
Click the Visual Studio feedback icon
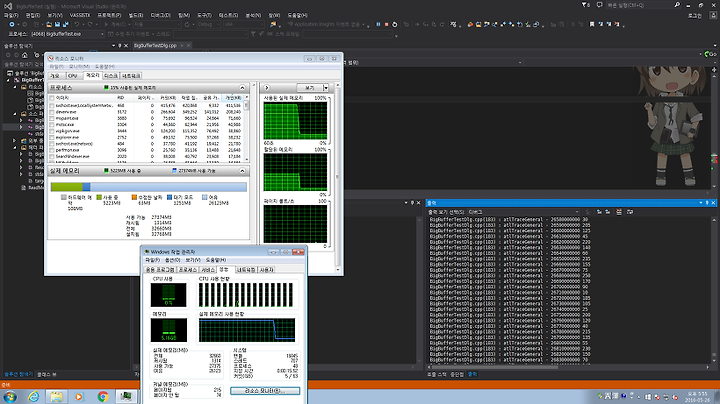pyautogui.click(x=597, y=6)
